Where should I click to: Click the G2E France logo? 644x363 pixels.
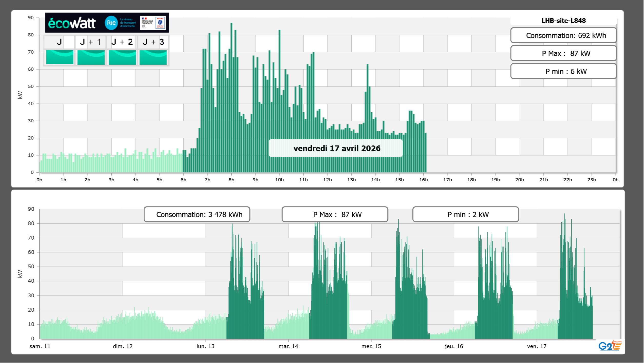click(610, 346)
